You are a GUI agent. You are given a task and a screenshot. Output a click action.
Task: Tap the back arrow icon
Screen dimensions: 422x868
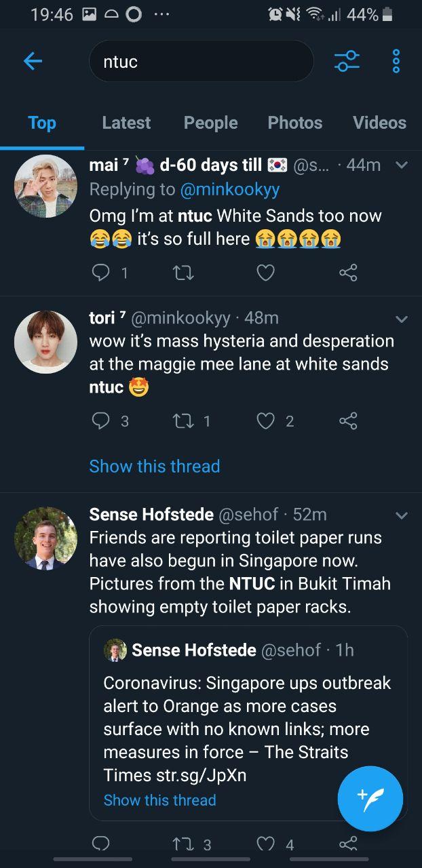tap(33, 62)
